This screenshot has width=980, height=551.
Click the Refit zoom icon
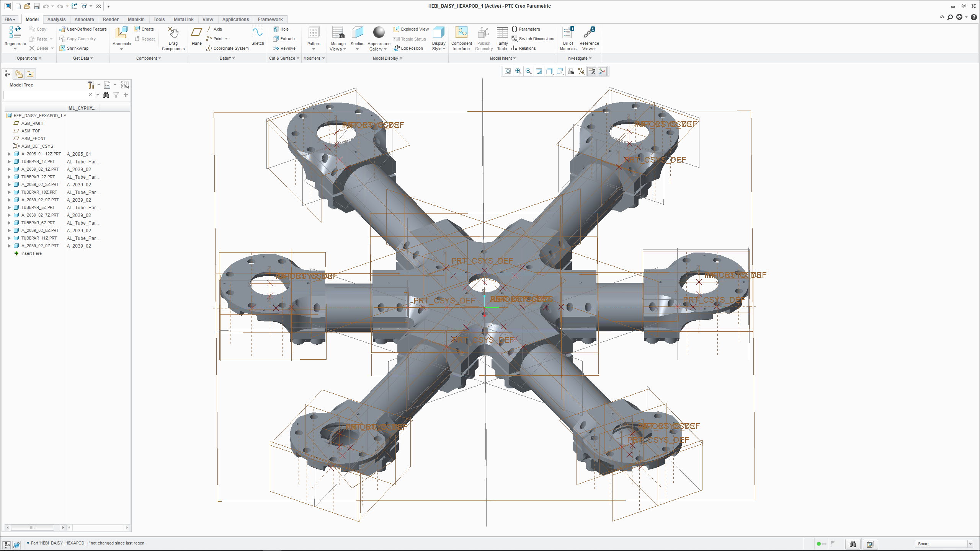508,72
